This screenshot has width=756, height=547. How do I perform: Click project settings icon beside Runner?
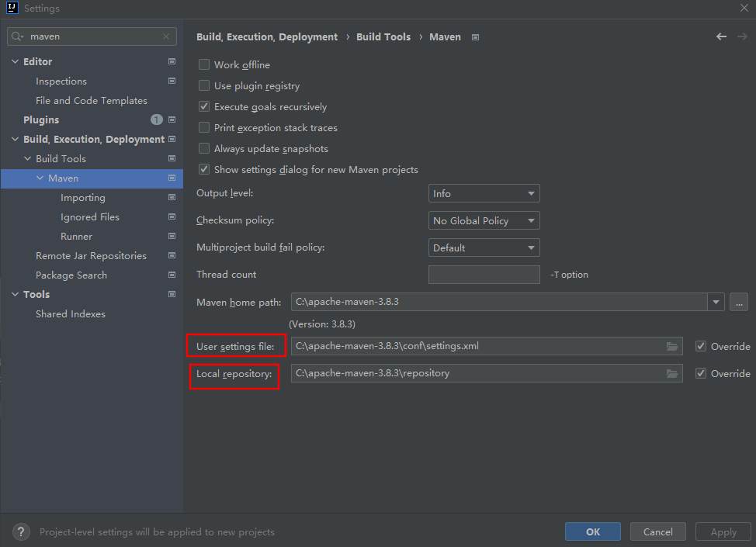[x=172, y=236]
